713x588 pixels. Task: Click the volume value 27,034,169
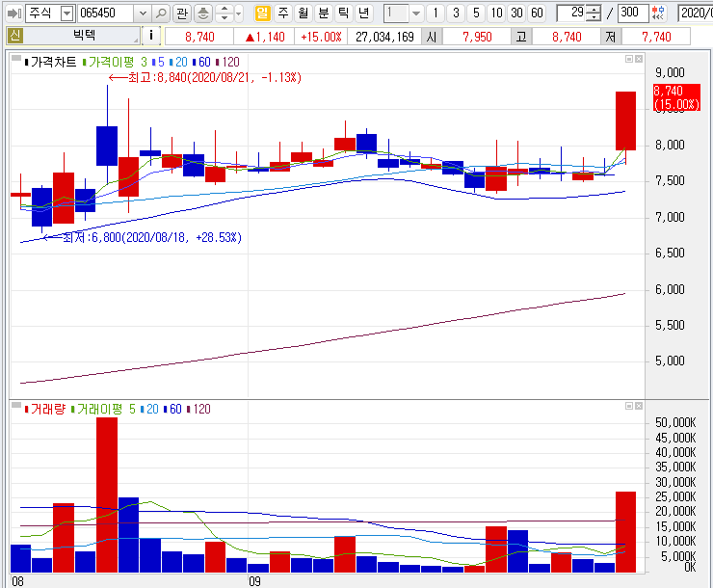(384, 37)
